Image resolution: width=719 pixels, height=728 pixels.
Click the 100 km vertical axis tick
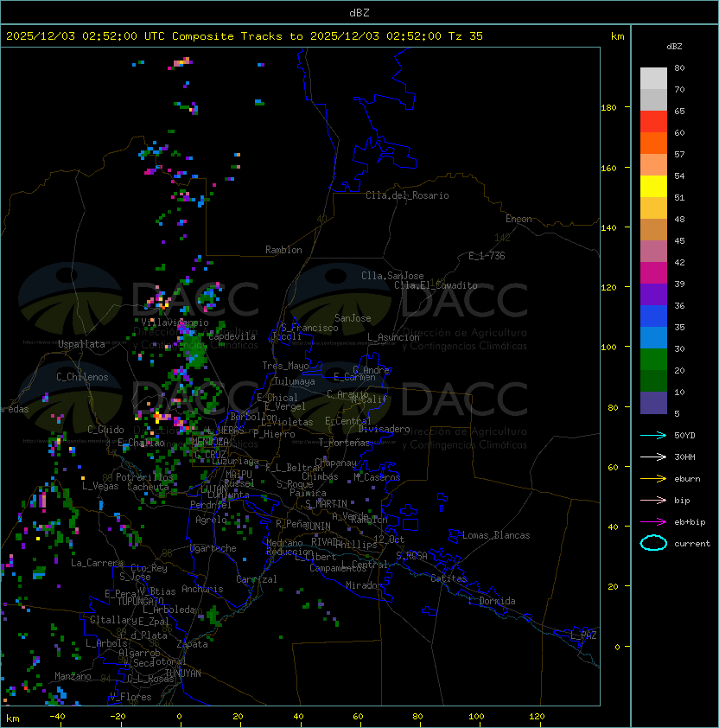[x=609, y=347]
